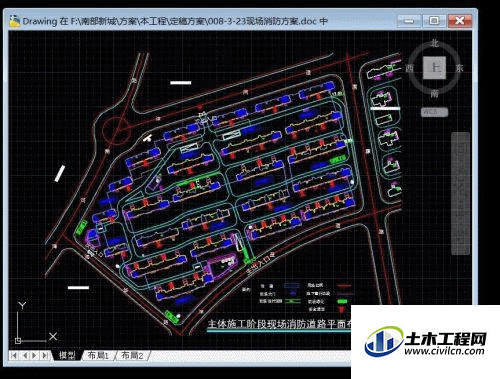Image resolution: width=500 pixels, height=379 pixels.
Task: Click the ViewCube north label 北
Action: pyautogui.click(x=434, y=43)
